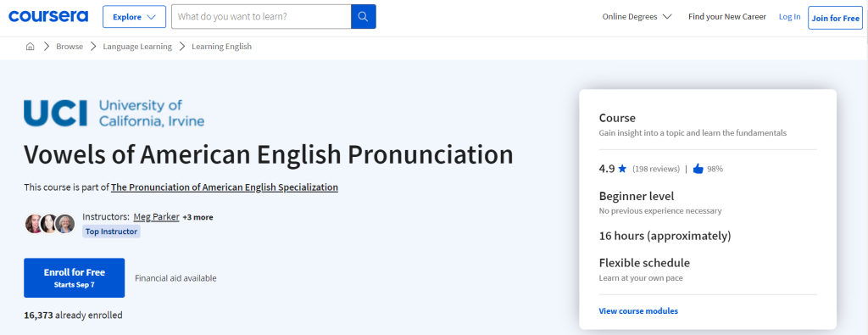
Task: Open The Pronunciation of American English Specialization link
Action: (224, 187)
